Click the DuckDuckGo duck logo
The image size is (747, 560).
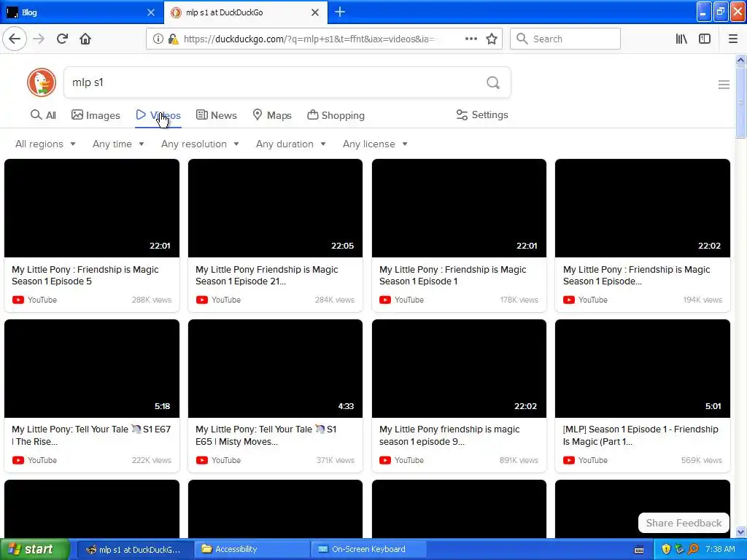42,82
